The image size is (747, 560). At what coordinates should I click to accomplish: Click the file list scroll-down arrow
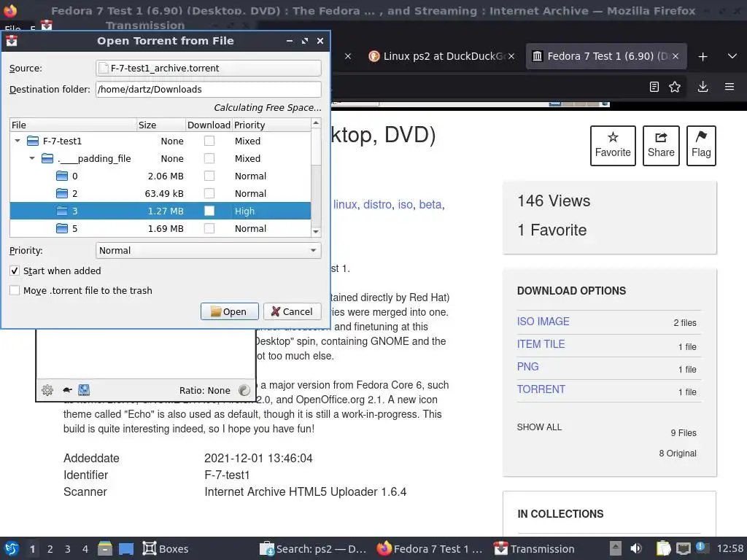click(x=315, y=231)
